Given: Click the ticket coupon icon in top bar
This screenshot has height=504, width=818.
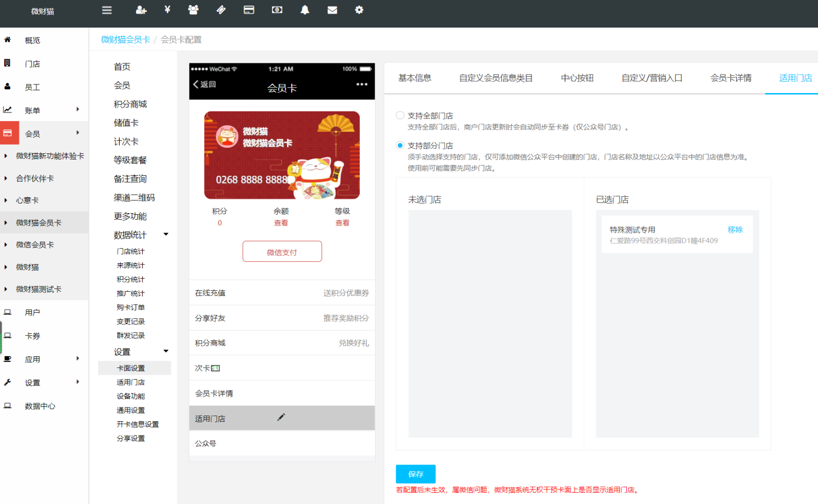Looking at the screenshot, I should [221, 10].
